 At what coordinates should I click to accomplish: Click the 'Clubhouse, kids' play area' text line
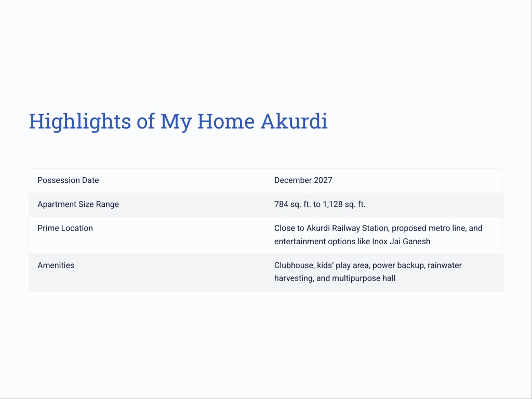(x=368, y=265)
